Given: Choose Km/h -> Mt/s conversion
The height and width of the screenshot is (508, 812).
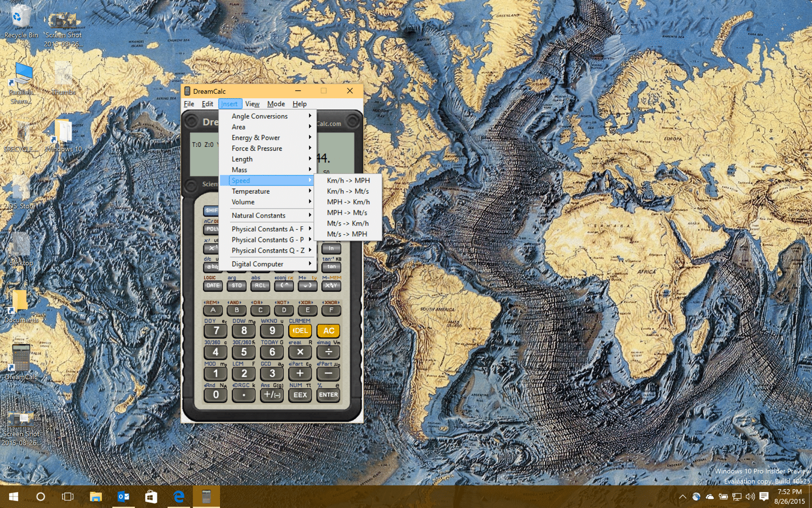Looking at the screenshot, I should pos(348,191).
